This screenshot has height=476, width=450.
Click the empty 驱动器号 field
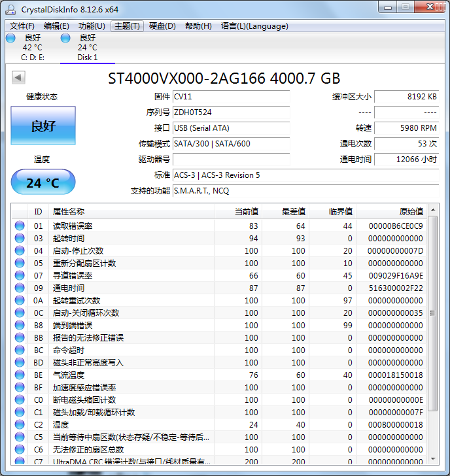231,160
